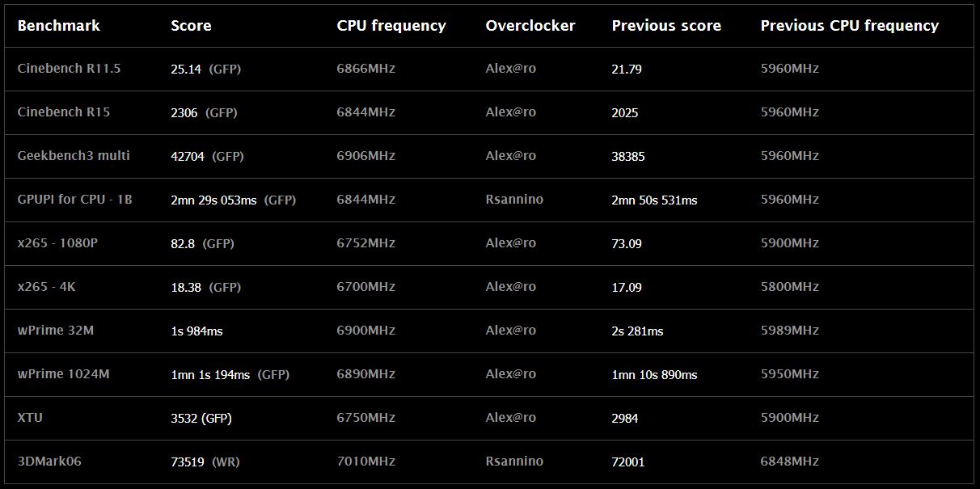Screen dimensions: 980x489
Task: Open the Cinebench R15 benchmark entry
Action: point(63,112)
